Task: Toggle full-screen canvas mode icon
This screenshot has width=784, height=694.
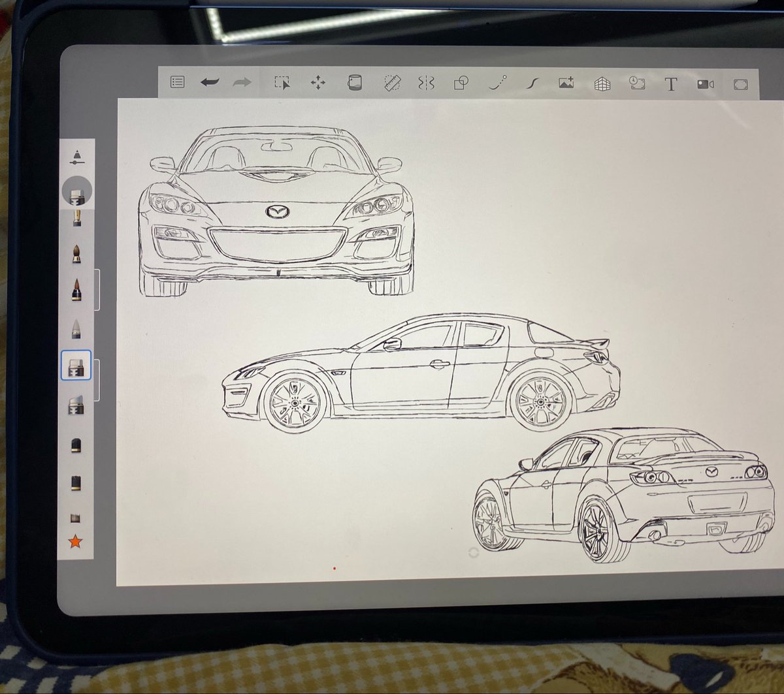Action: (x=740, y=84)
